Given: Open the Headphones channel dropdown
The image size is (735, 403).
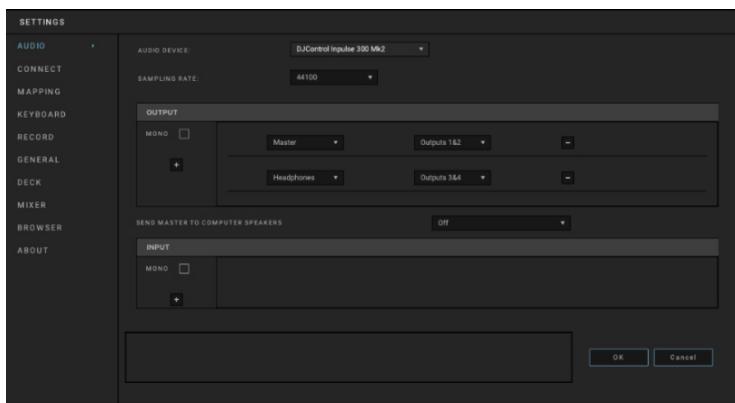Looking at the screenshot, I should tap(305, 178).
